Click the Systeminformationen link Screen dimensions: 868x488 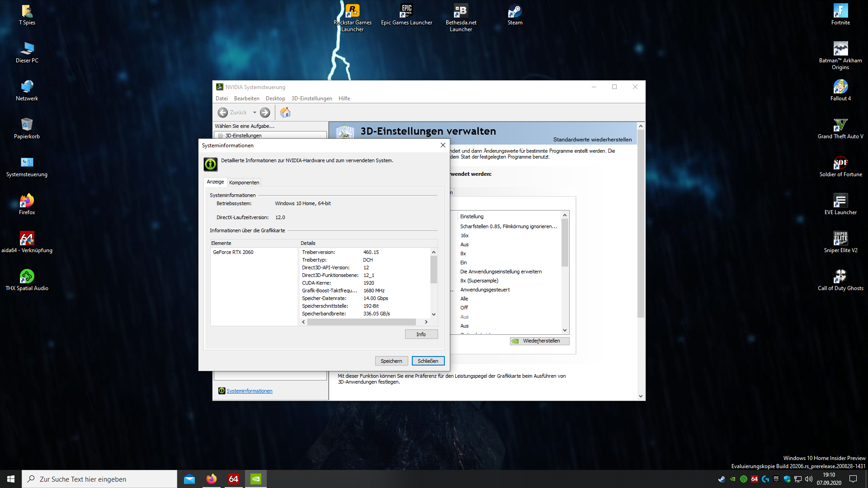pos(249,391)
